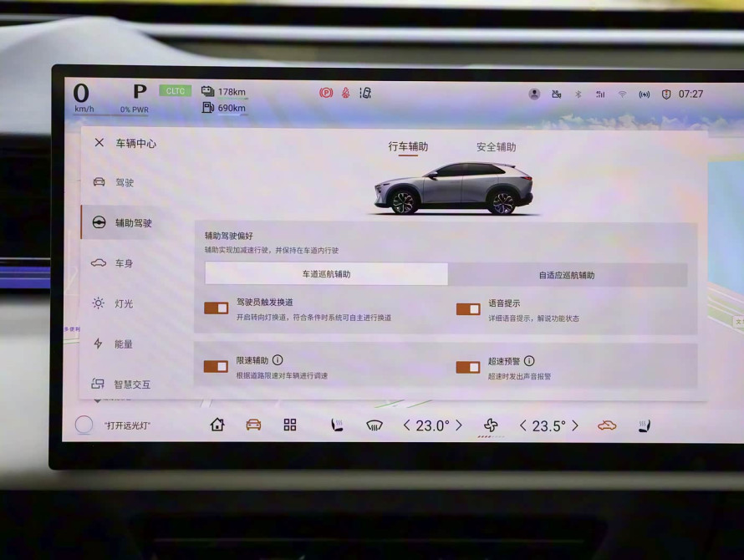Open the orange vehicle settings icon
Viewport: 744px width, 560px height.
tap(253, 425)
